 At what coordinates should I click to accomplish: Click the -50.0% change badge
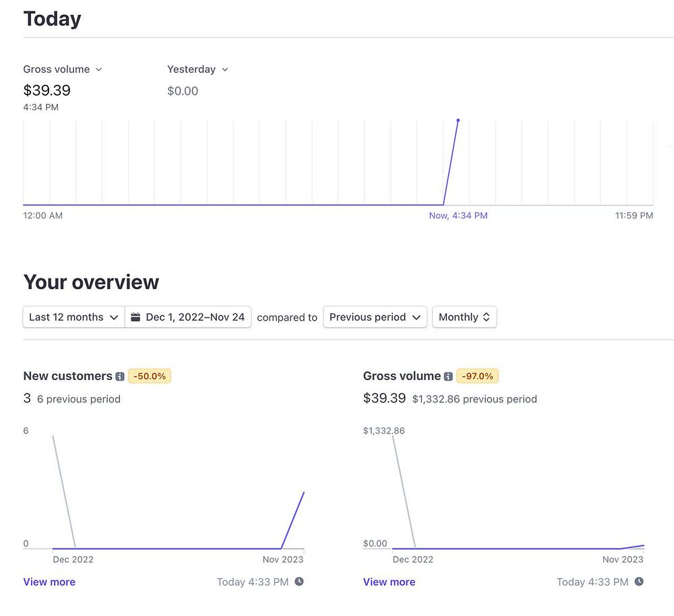point(150,376)
